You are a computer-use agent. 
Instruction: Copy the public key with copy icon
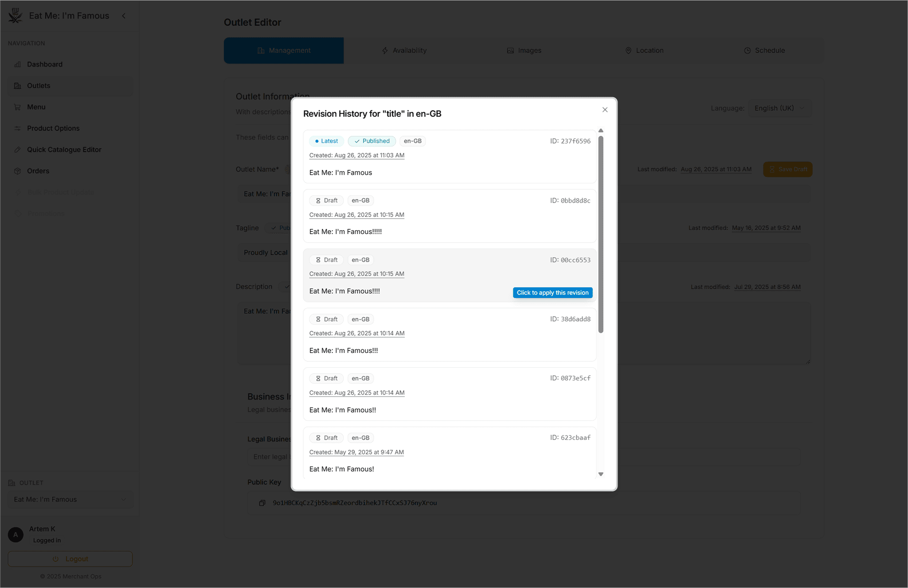[x=262, y=503]
